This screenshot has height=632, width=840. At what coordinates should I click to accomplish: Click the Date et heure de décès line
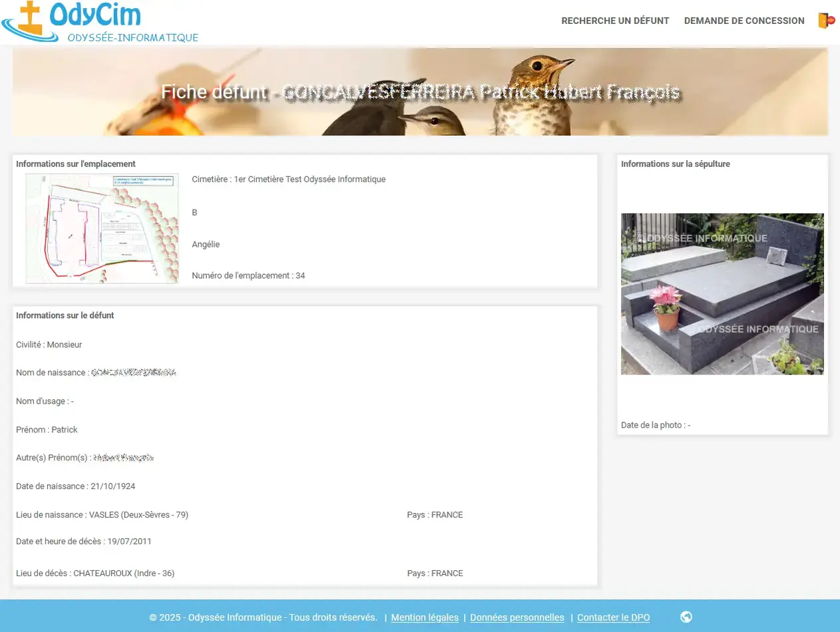[84, 542]
